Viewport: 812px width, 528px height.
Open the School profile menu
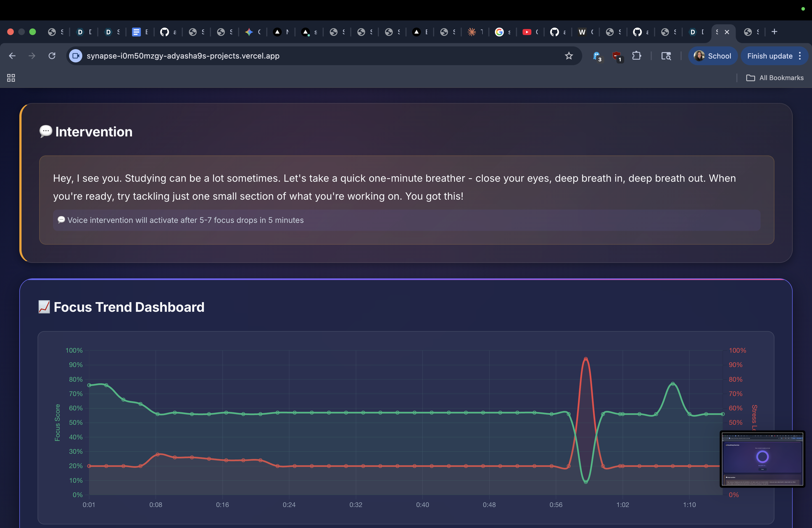(x=713, y=56)
